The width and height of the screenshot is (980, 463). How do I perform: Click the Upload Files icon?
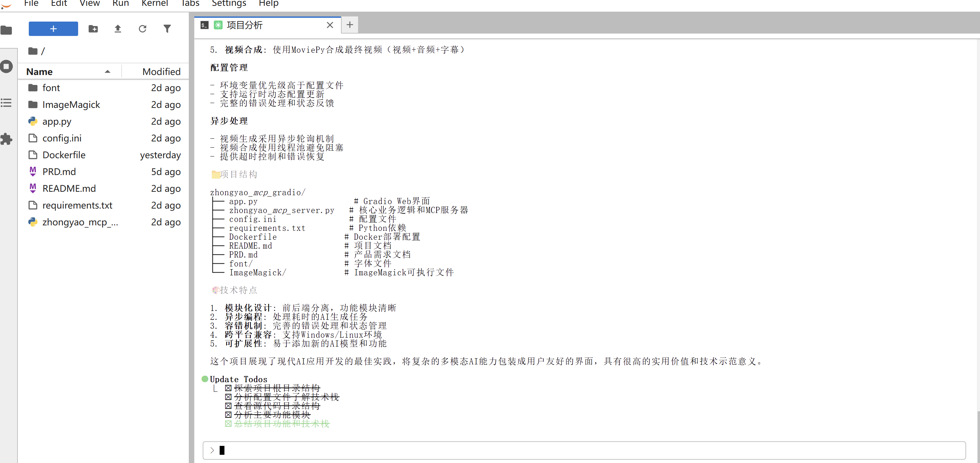point(118,28)
